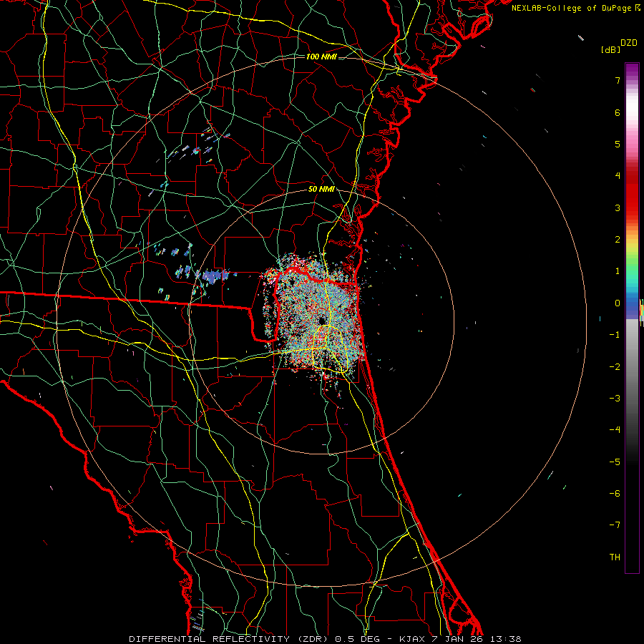The image size is (644, 644).
Task: Click the TH threshold label on the scale
Action: [615, 557]
